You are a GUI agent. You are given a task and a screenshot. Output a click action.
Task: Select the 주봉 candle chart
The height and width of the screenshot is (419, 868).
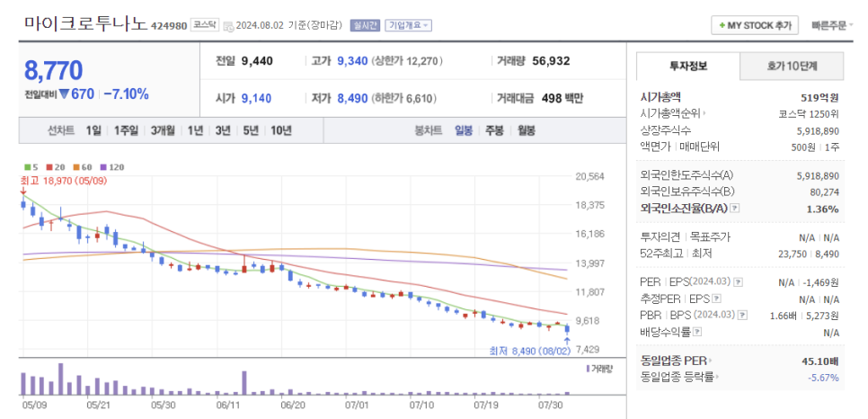click(494, 130)
